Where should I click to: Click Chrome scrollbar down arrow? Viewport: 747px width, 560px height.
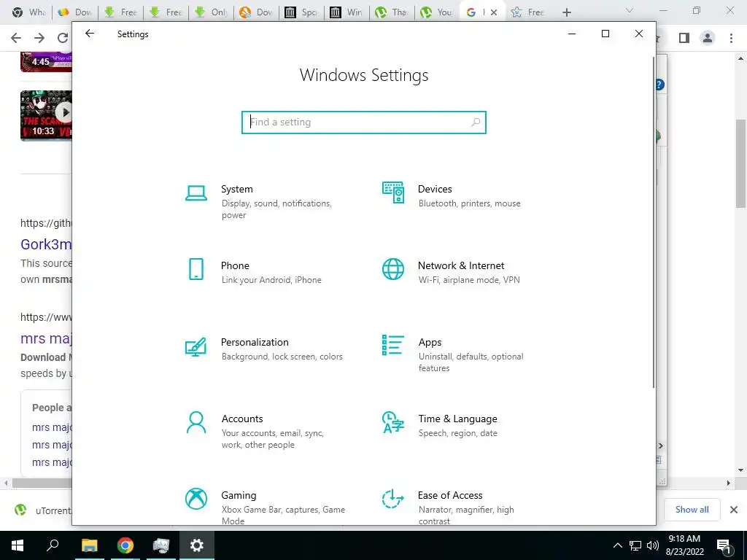[740, 470]
